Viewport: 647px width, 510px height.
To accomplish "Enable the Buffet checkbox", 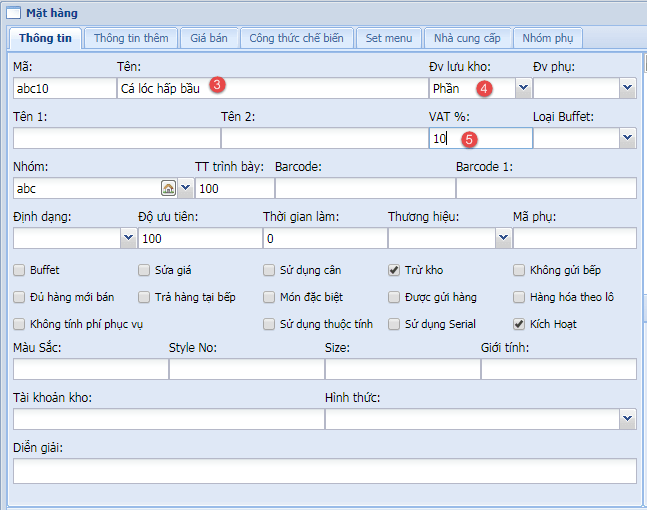I will 20,270.
